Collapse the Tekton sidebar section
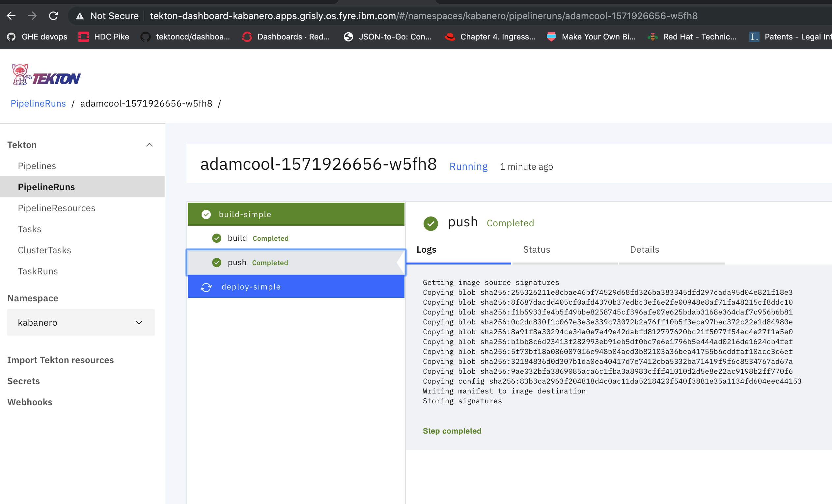Viewport: 832px width, 504px height. point(149,145)
